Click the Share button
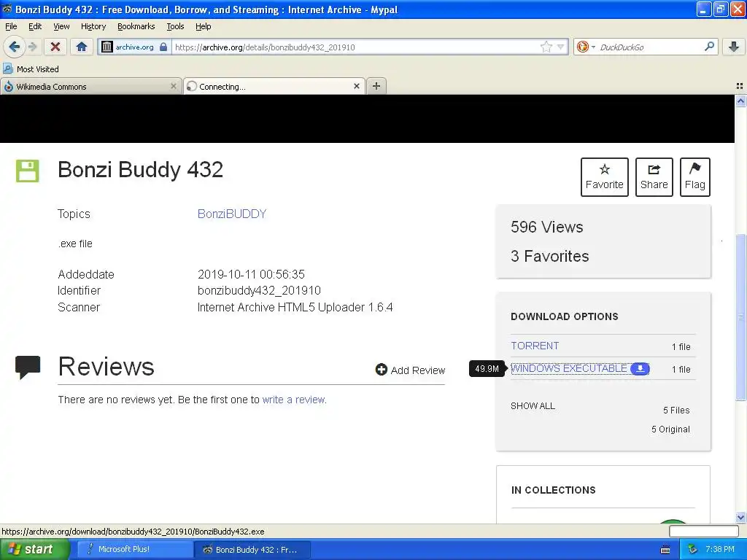 pyautogui.click(x=654, y=176)
